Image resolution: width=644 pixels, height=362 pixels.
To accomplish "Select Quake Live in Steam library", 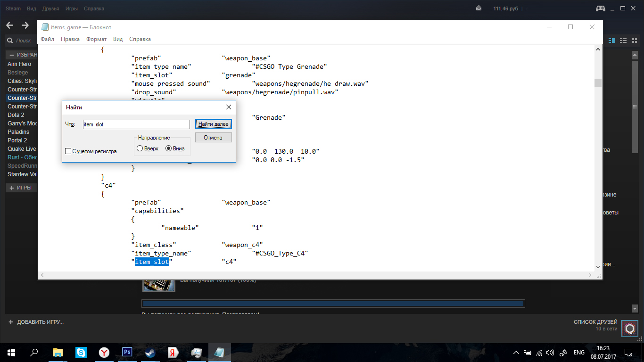I will [x=22, y=149].
